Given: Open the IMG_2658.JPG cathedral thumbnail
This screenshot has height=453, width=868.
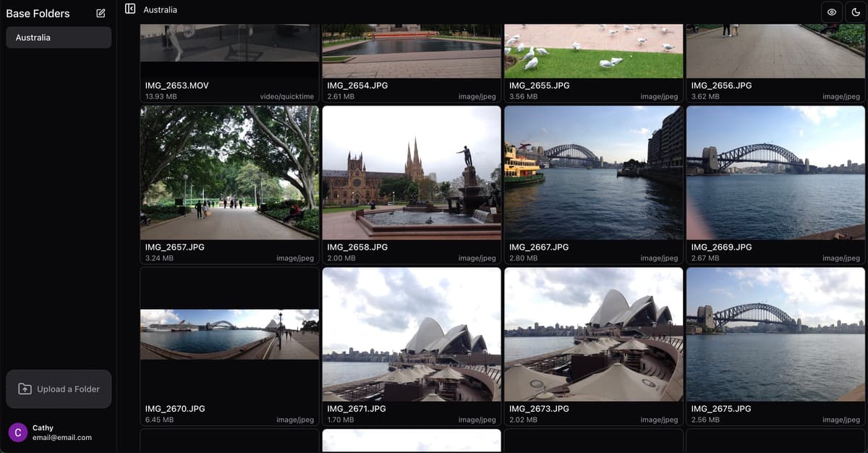Looking at the screenshot, I should coord(412,173).
